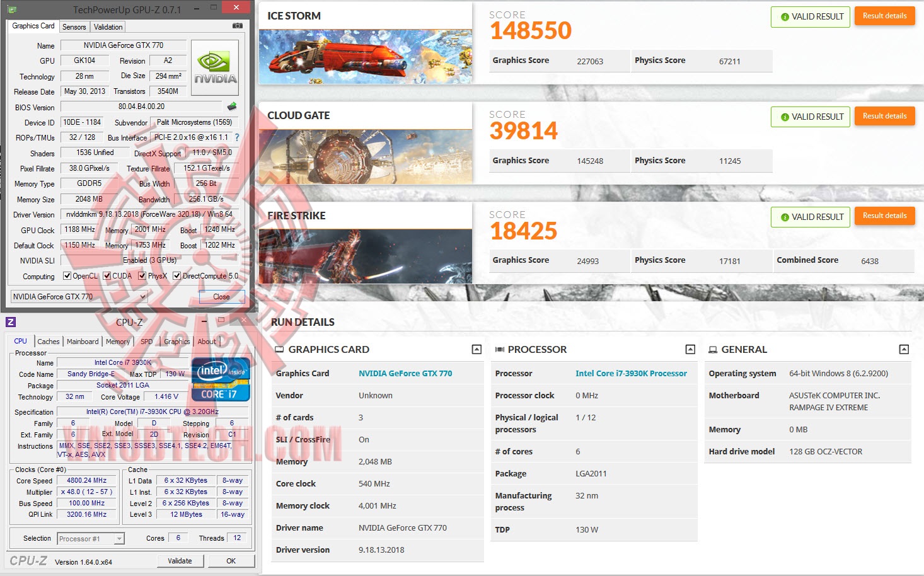Screen dimensions: 924x576
Task: Click the Driver Version field in GPU-Z
Action: (x=150, y=214)
